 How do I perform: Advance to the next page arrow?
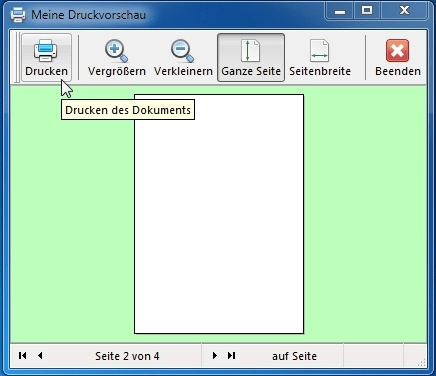(x=215, y=355)
